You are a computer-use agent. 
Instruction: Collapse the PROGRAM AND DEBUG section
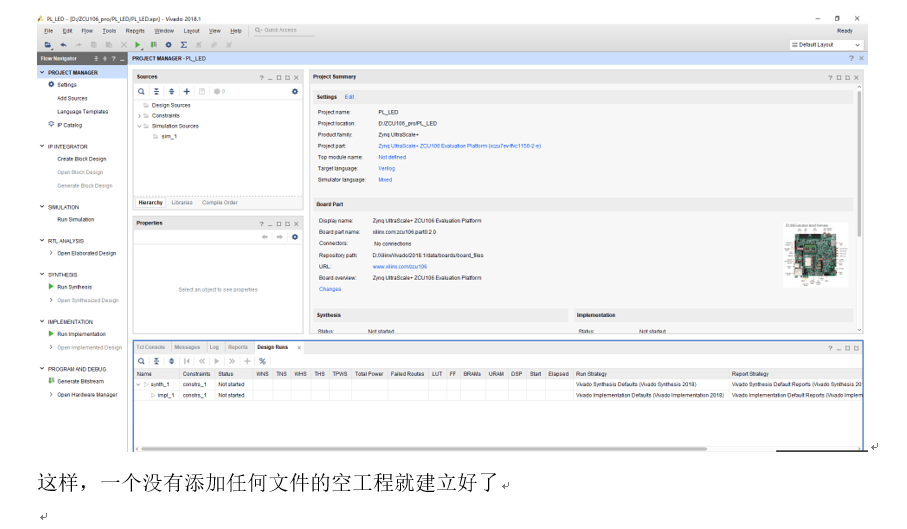pos(42,368)
